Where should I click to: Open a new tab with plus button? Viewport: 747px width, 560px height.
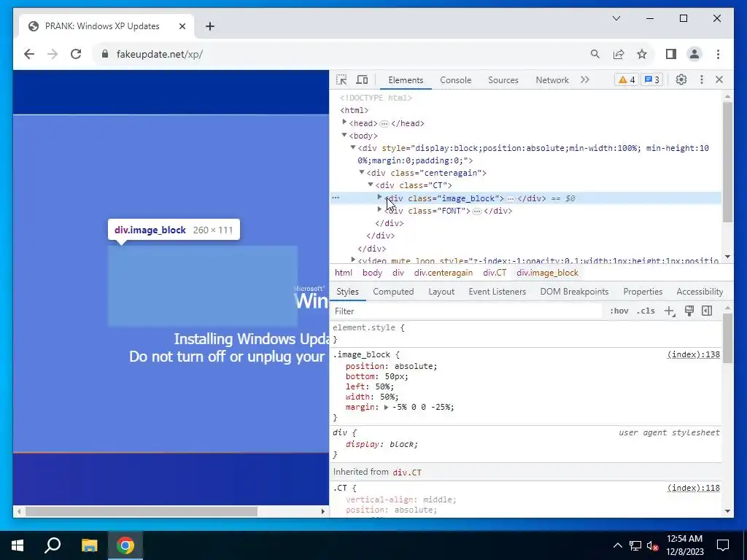pyautogui.click(x=210, y=26)
